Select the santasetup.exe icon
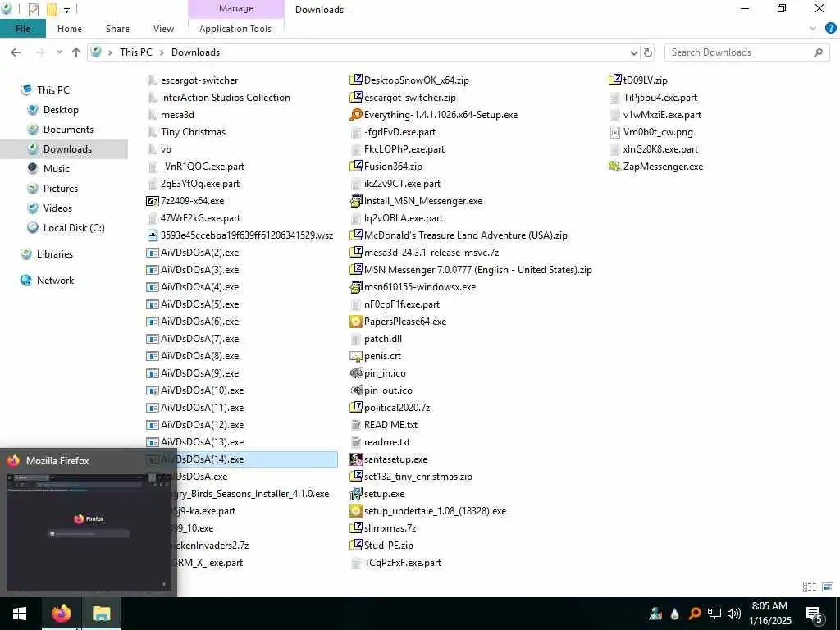Image resolution: width=840 pixels, height=630 pixels. [x=356, y=459]
